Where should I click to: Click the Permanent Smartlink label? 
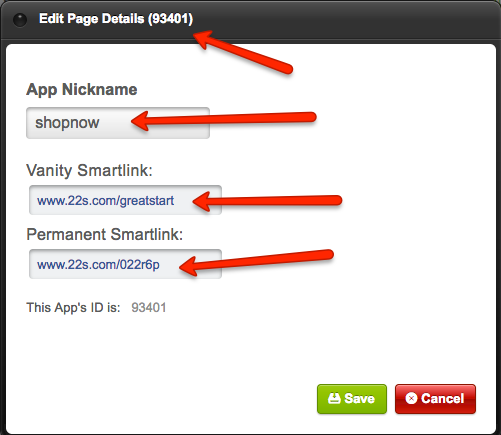pos(105,234)
